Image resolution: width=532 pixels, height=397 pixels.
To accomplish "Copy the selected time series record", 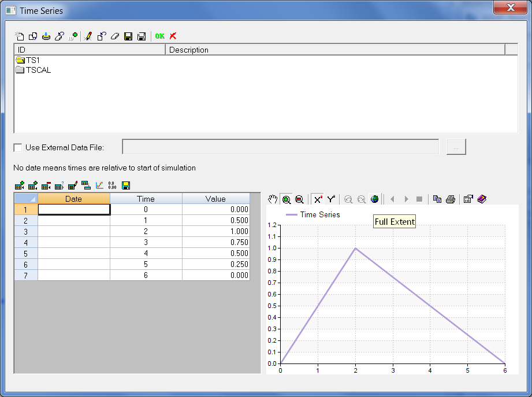I will tap(33, 36).
